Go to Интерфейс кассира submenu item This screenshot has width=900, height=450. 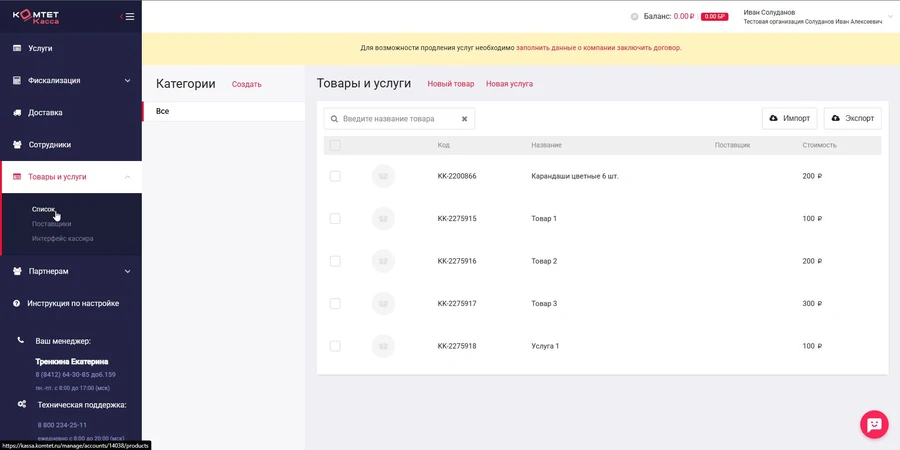[62, 239]
